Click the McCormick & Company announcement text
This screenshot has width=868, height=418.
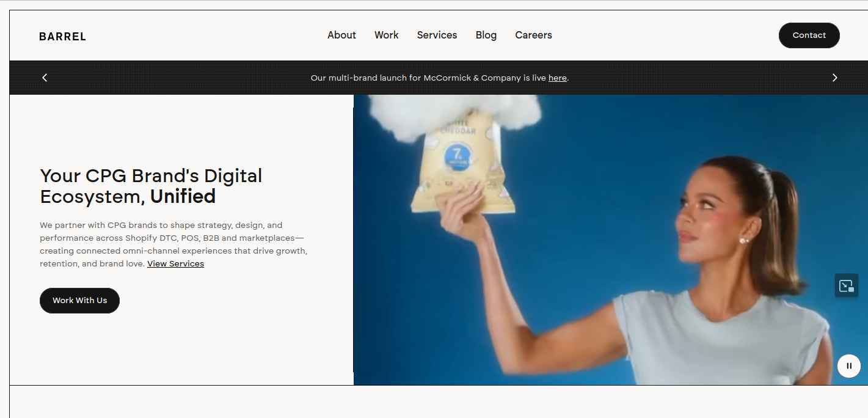[428, 78]
